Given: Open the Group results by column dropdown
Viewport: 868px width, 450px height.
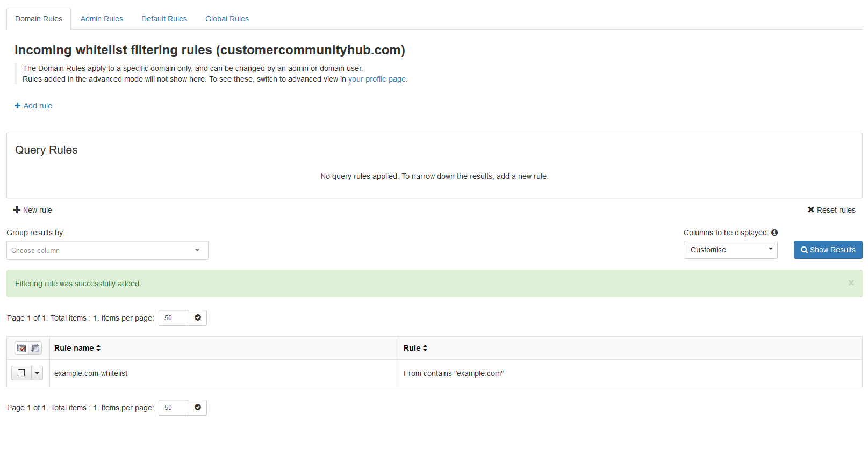Looking at the screenshot, I should [x=107, y=250].
